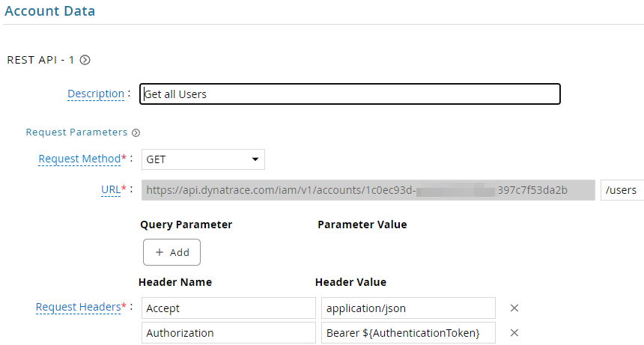Click the Request Parameters section label
Screen dimensions: 644x345
tap(77, 132)
